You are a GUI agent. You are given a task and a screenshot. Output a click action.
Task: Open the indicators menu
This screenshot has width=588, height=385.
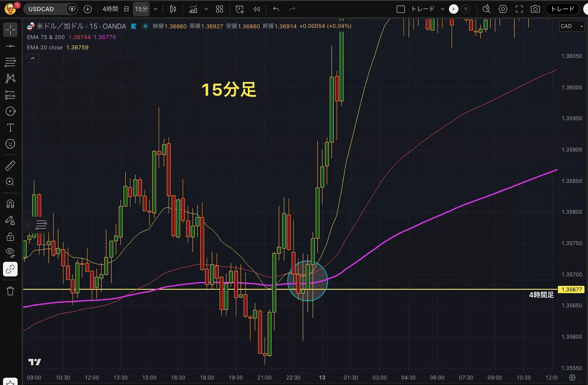(x=193, y=9)
